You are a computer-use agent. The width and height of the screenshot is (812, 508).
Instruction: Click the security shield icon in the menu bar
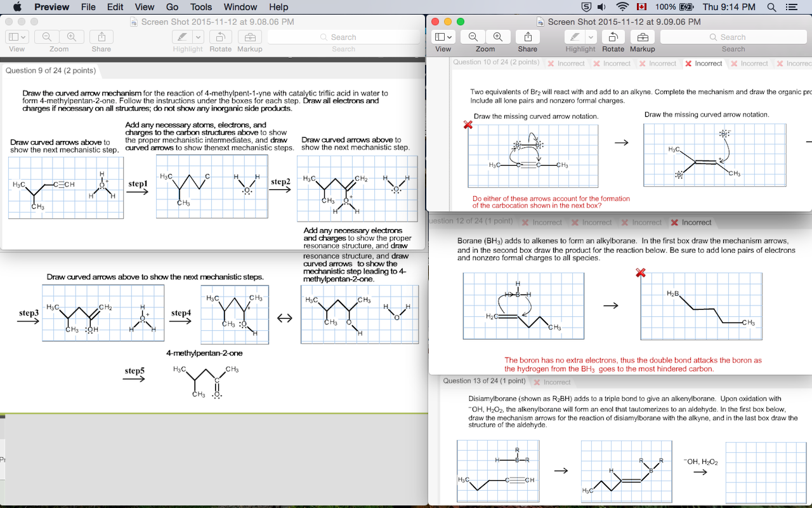click(x=586, y=7)
